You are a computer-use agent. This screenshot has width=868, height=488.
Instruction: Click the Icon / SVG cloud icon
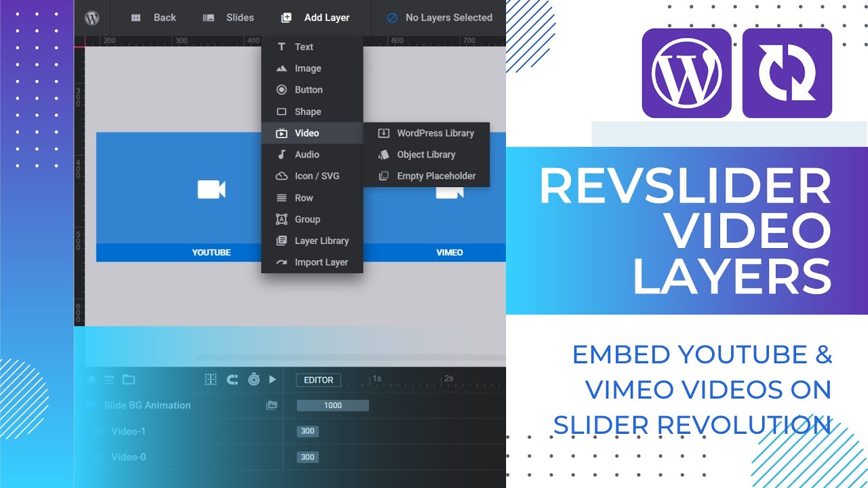(281, 176)
